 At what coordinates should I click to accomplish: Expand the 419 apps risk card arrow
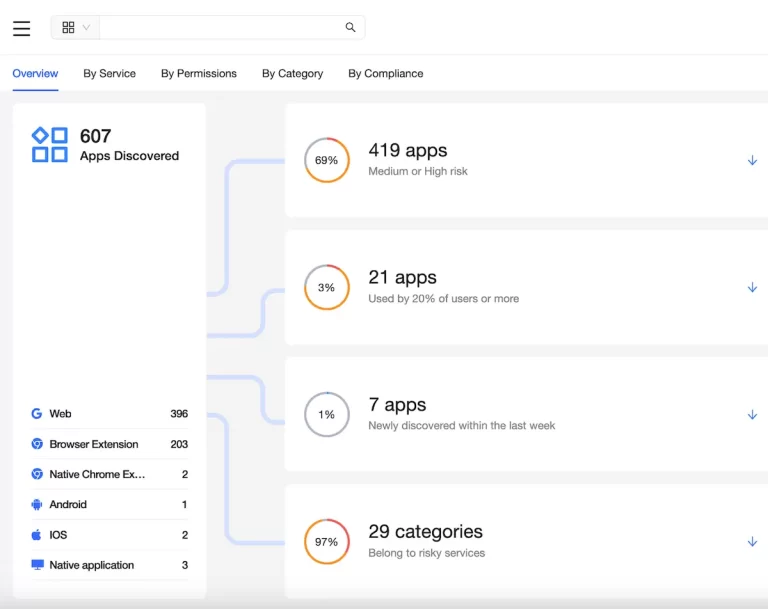pyautogui.click(x=752, y=161)
